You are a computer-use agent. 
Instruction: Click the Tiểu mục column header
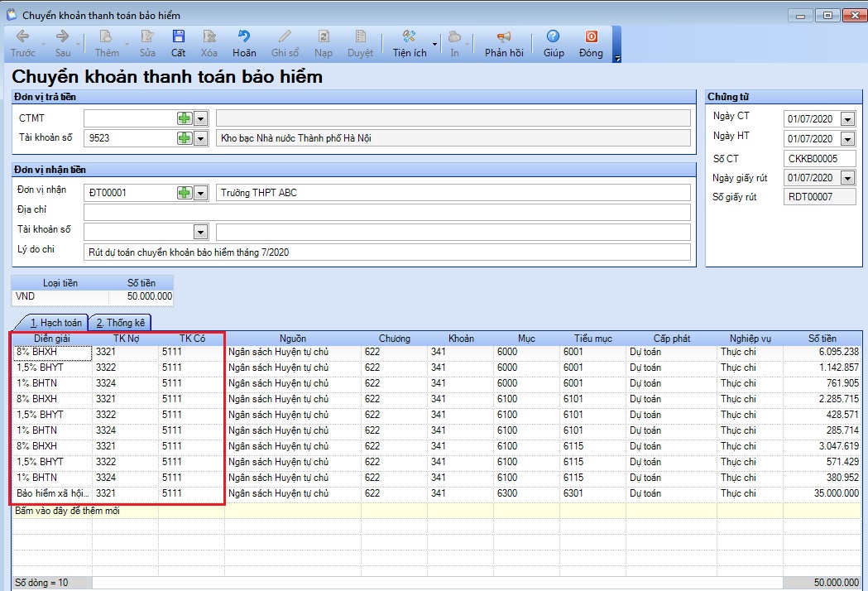tap(593, 339)
